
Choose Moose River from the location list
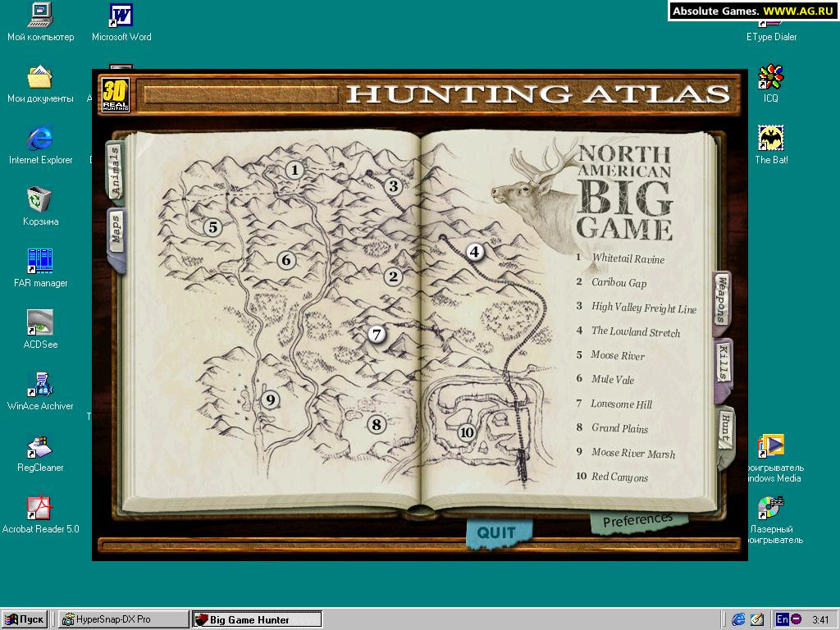coord(618,355)
